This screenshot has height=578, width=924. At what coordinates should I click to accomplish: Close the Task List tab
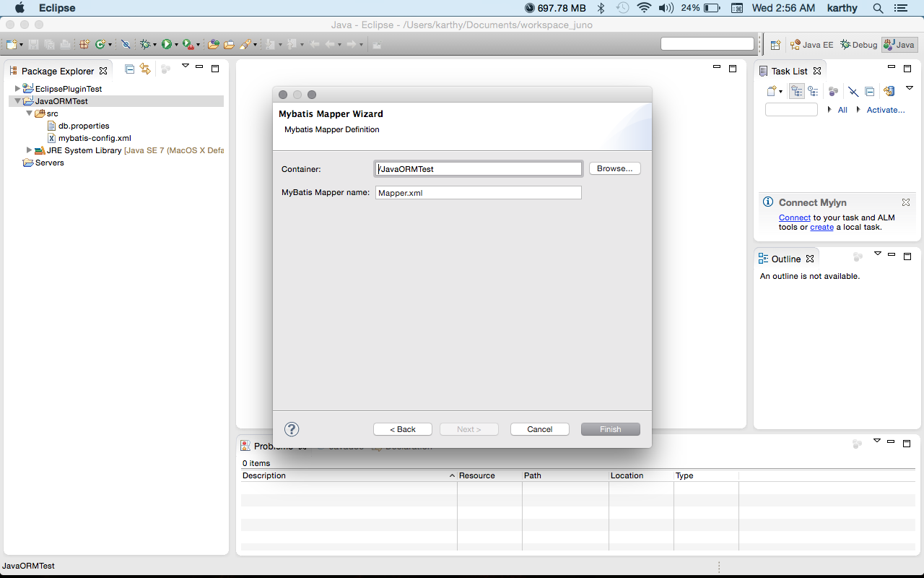pos(817,71)
